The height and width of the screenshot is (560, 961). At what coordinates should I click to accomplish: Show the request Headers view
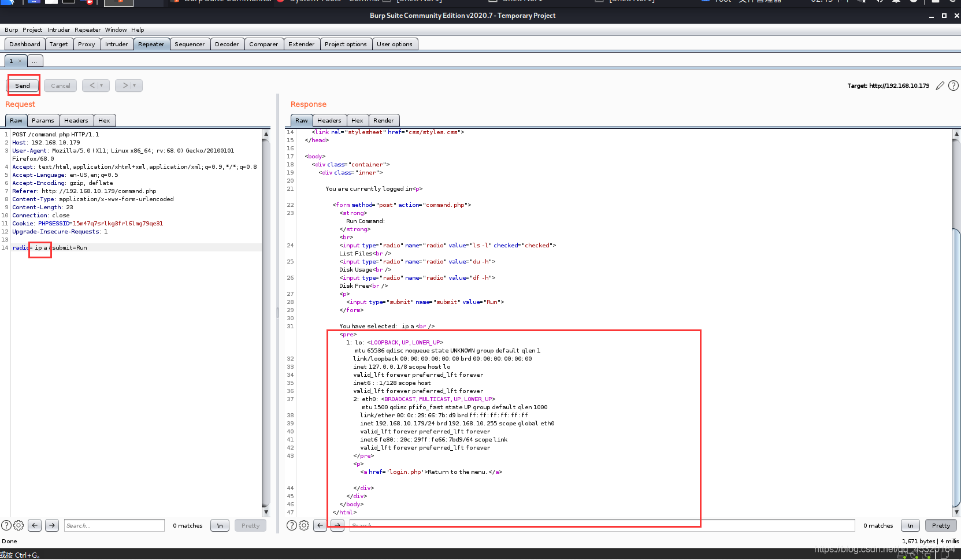76,120
